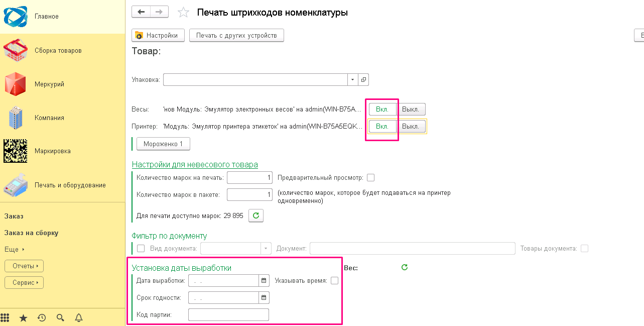644x326 pixels.
Task: Focus the Документ input field
Action: pos(413,248)
